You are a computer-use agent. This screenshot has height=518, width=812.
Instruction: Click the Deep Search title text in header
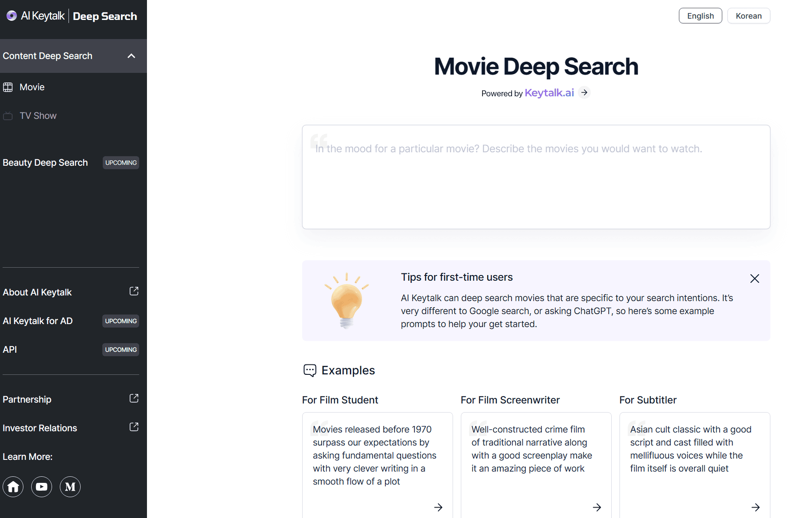click(105, 16)
